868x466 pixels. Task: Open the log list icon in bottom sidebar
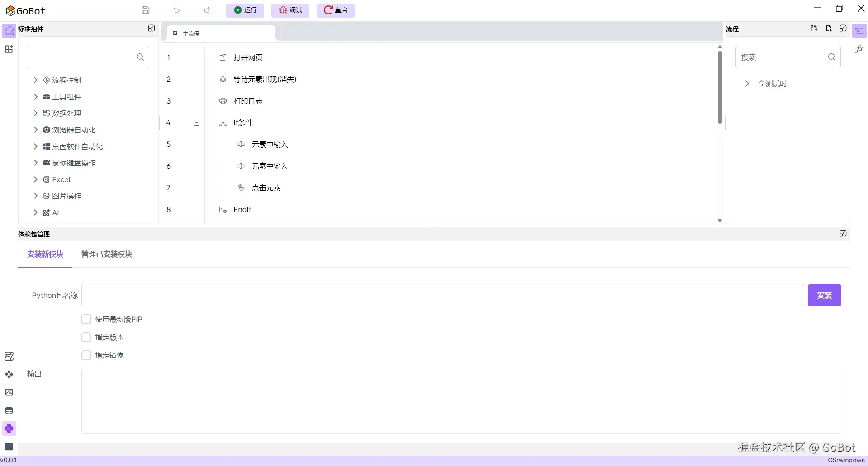(9, 356)
